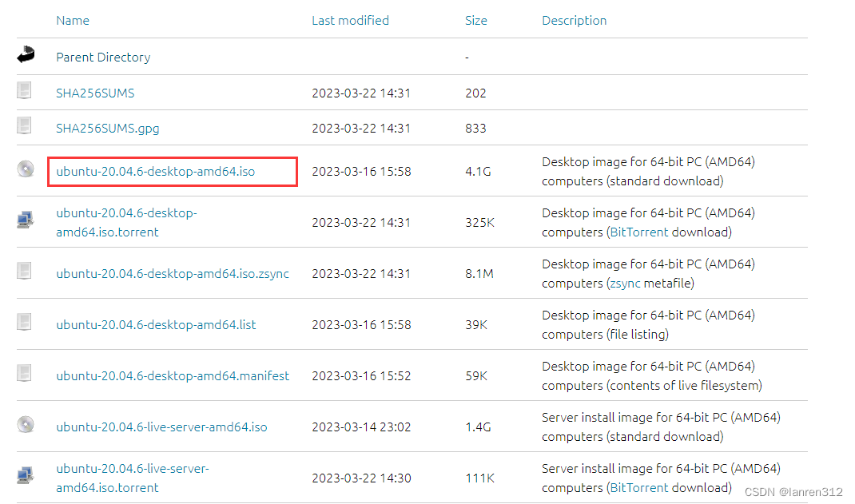This screenshot has height=504, width=855.
Task: Select the 111K size value
Action: pos(480,478)
